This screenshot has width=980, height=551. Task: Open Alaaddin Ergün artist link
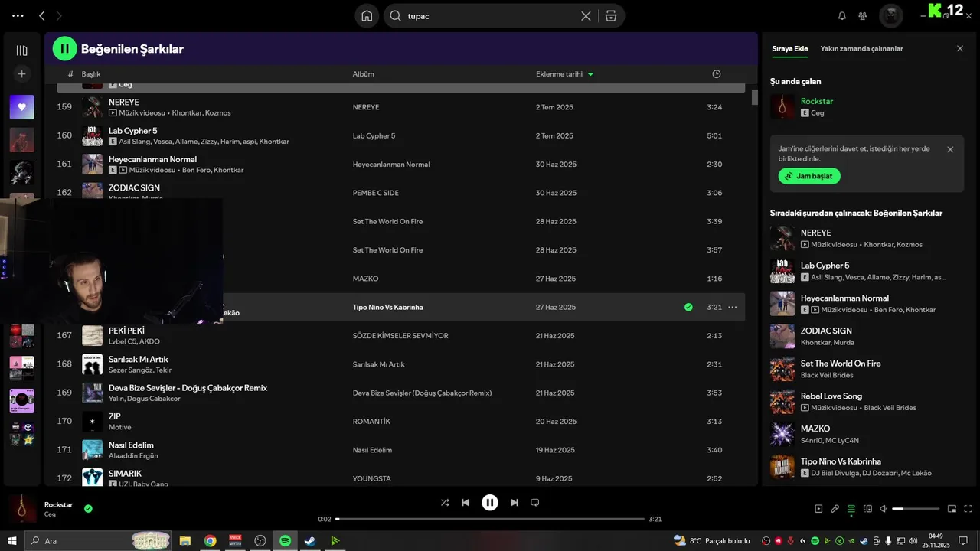(x=133, y=456)
